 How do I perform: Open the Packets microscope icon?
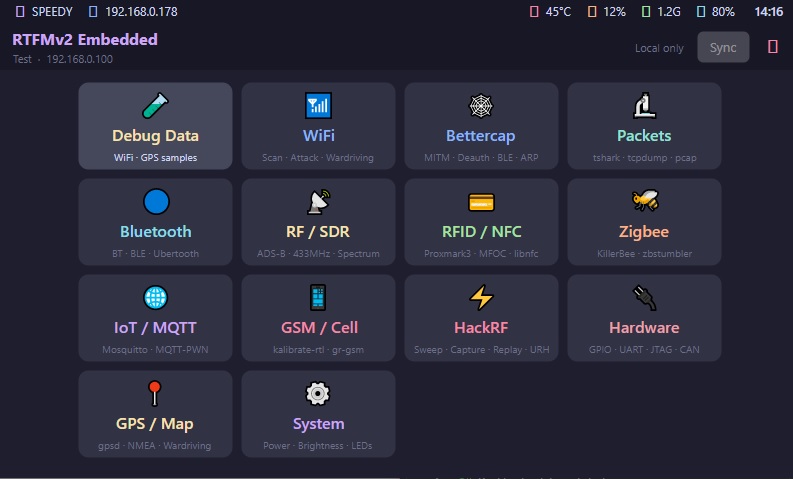pos(644,106)
